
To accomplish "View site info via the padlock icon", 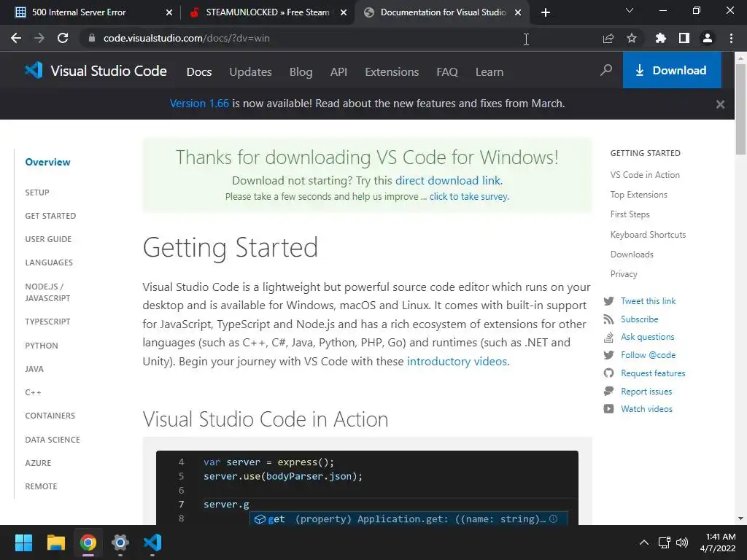I will [x=92, y=38].
